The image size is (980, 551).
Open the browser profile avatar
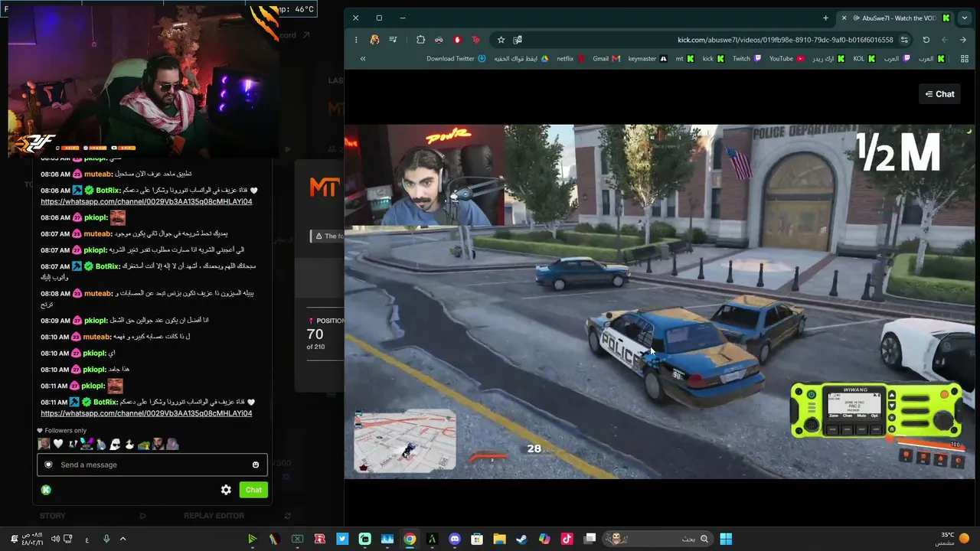click(374, 40)
